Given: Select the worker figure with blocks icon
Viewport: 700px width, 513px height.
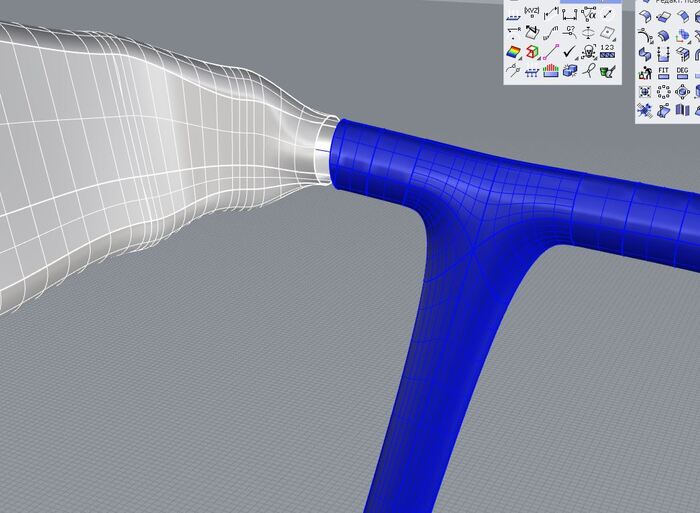Looking at the screenshot, I should 645,71.
